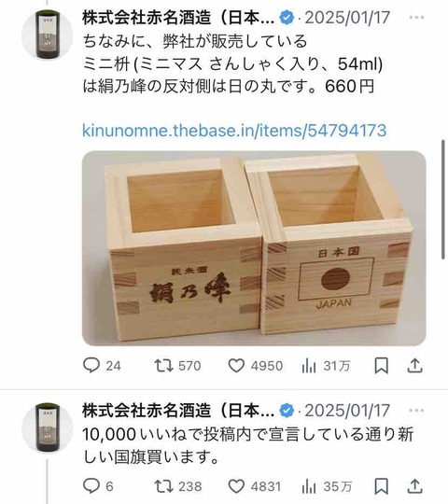Bookmark the mini masu tweet

tap(382, 366)
